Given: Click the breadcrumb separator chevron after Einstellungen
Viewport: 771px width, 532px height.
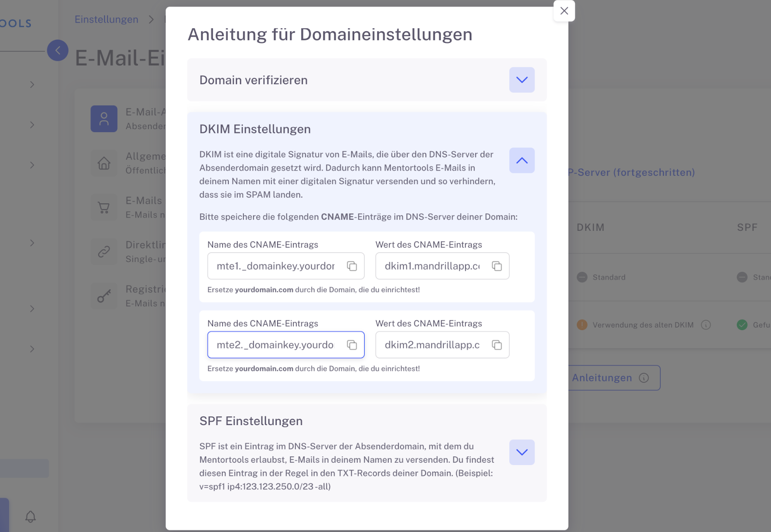Looking at the screenshot, I should pos(151,19).
